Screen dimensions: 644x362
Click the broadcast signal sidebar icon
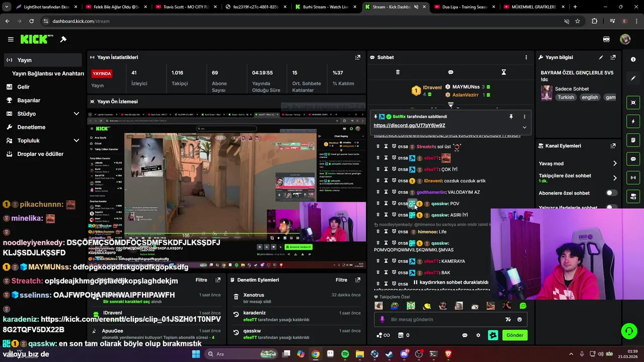tap(633, 177)
